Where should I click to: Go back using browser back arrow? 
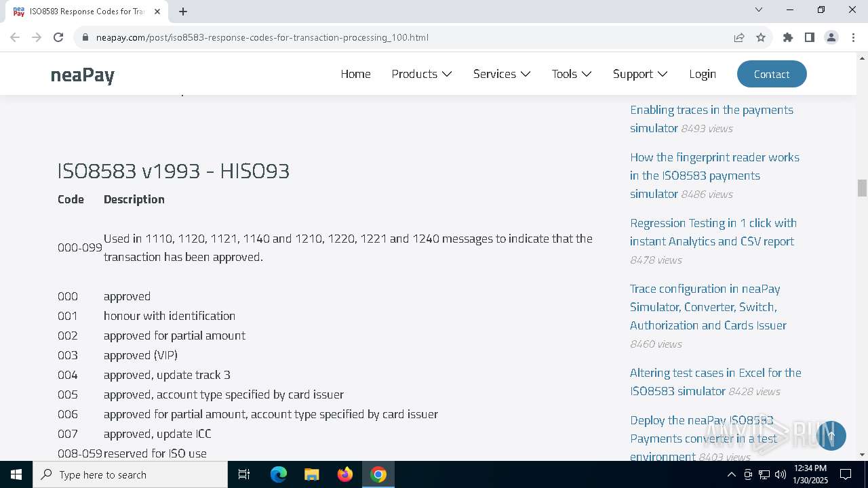(x=15, y=37)
